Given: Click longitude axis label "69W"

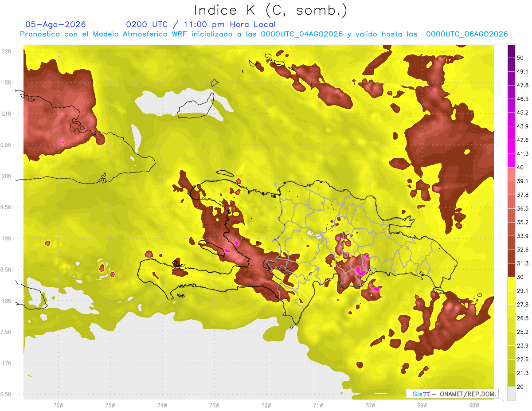Looking at the screenshot, I should point(422,405).
